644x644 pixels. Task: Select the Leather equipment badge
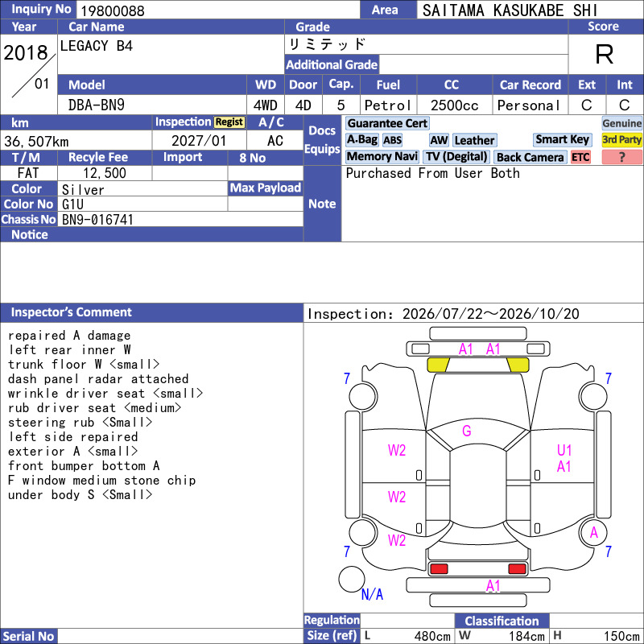click(x=474, y=140)
